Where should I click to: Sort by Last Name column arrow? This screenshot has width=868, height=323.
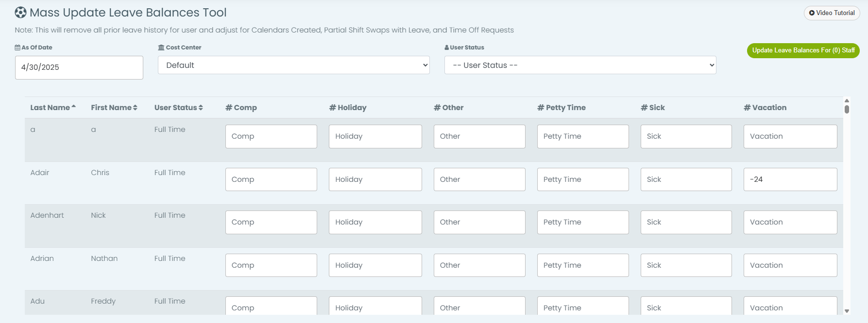[x=74, y=107]
